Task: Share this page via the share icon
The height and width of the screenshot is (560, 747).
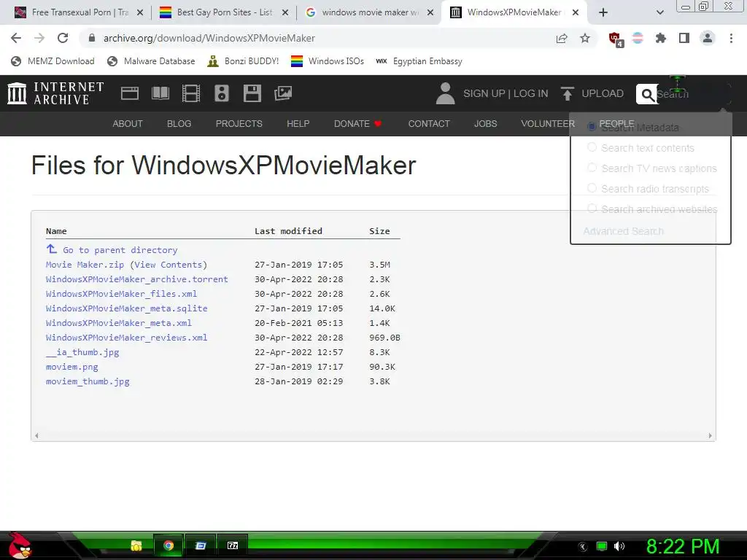Action: pos(562,38)
